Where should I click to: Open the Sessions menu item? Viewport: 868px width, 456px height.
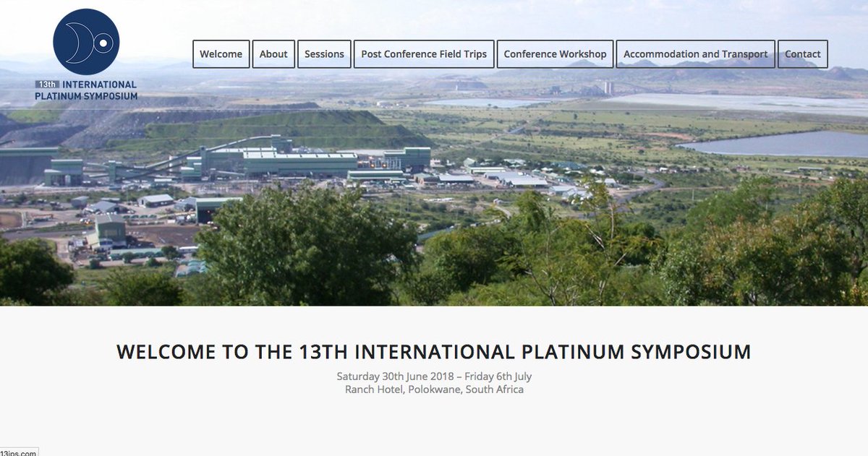(324, 54)
